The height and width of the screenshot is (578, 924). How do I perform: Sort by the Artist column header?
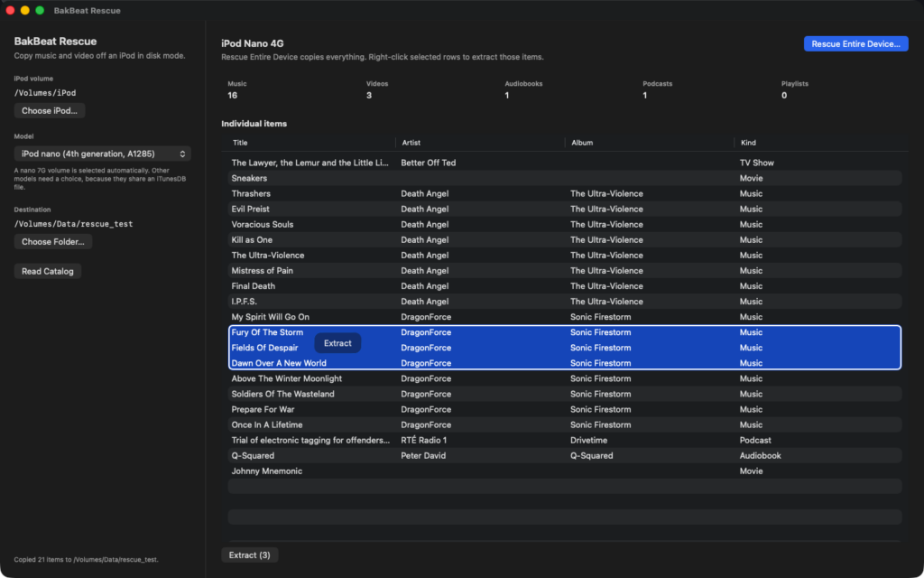[x=411, y=143]
